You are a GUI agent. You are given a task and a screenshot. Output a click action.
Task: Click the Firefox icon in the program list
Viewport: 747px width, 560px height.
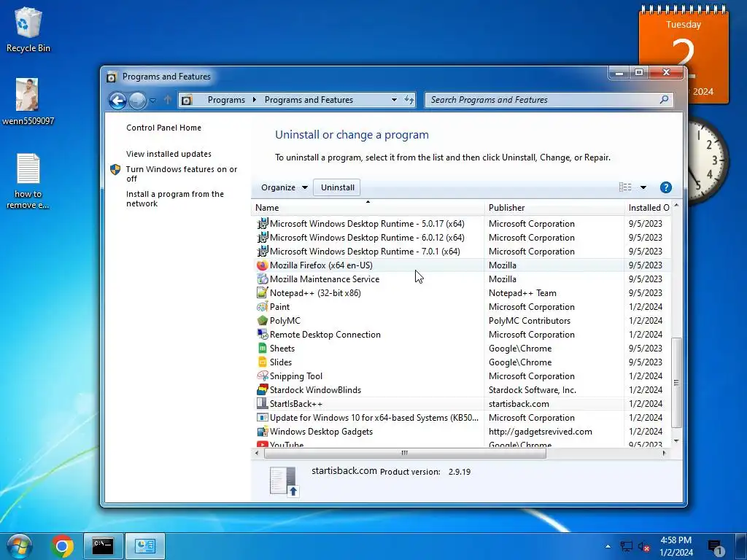click(x=262, y=265)
